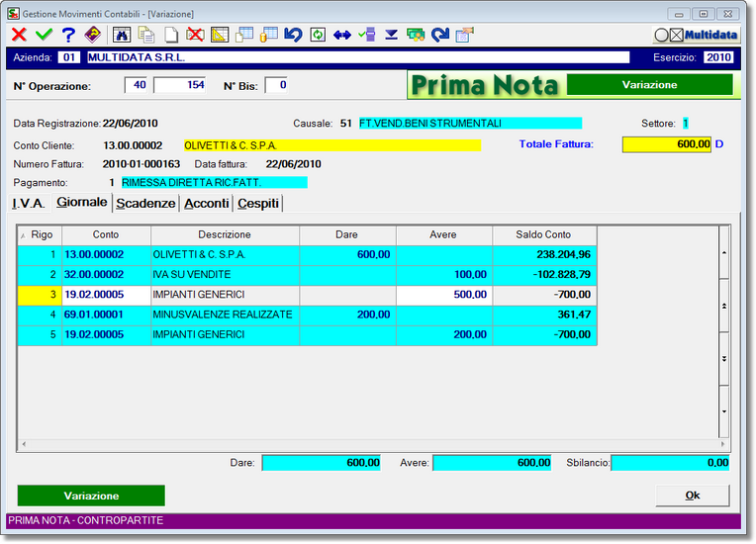The width and height of the screenshot is (756, 544).
Task: Click the green refresh icon
Action: 318,35
